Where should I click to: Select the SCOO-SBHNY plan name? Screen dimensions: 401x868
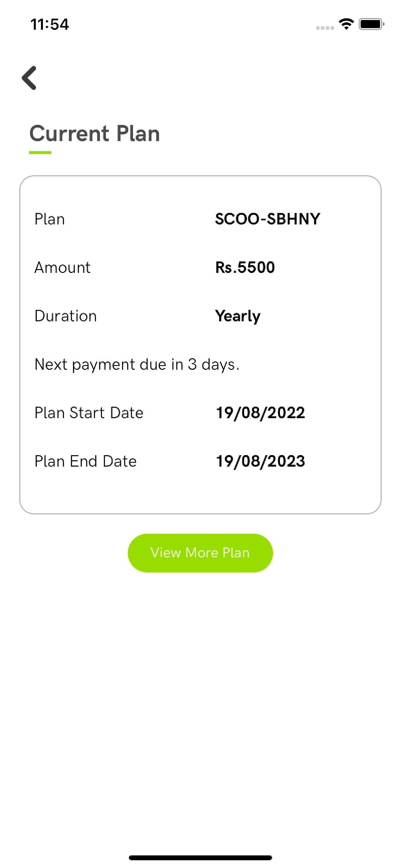pos(268,219)
